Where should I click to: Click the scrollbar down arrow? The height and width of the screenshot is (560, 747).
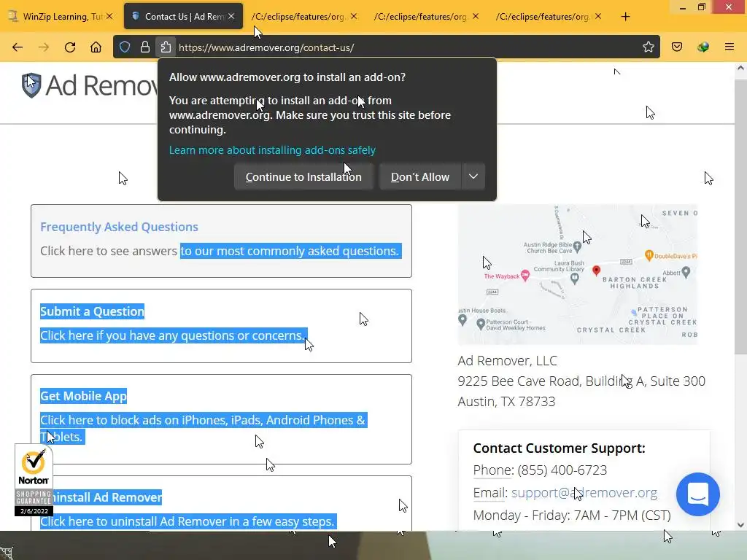click(x=740, y=525)
